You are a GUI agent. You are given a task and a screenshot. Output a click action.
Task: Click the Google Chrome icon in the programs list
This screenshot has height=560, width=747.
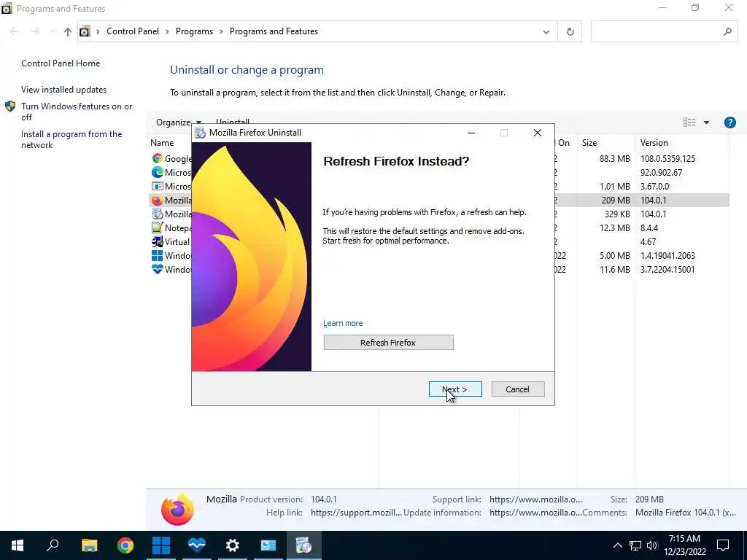pos(157,158)
